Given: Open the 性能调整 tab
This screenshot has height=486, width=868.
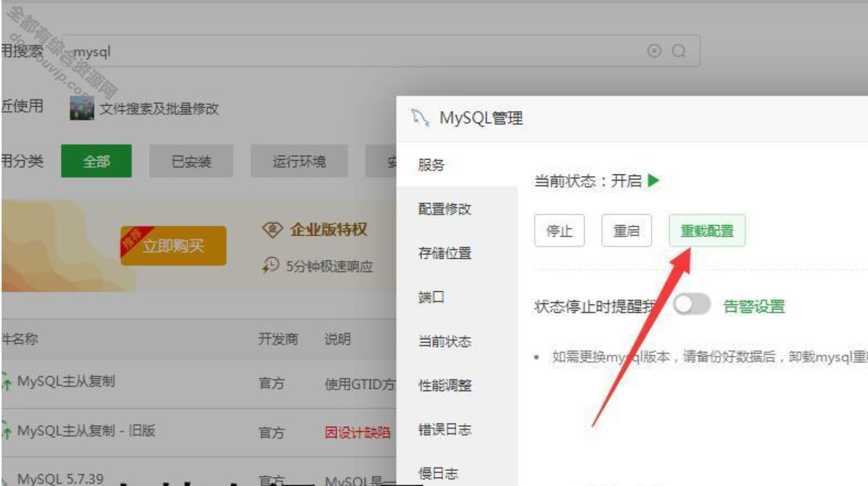Looking at the screenshot, I should click(x=457, y=385).
